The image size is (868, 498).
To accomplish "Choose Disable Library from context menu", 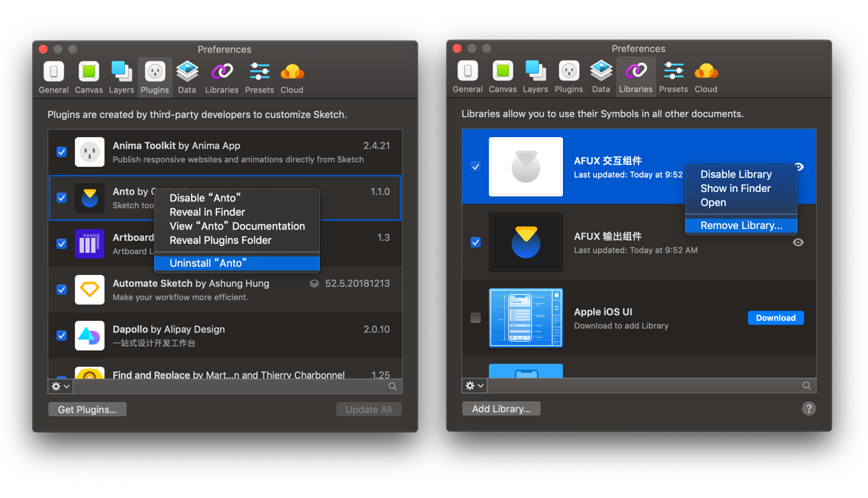I will tap(741, 174).
